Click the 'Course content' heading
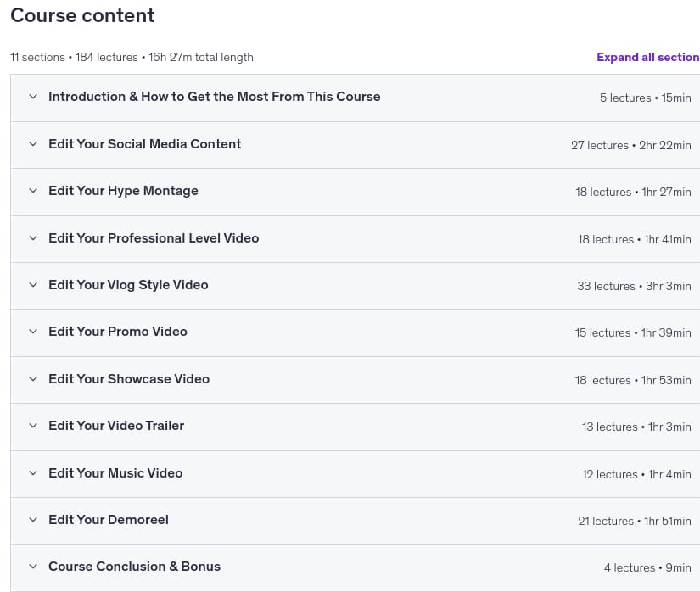Image resolution: width=700 pixels, height=592 pixels. [x=82, y=15]
